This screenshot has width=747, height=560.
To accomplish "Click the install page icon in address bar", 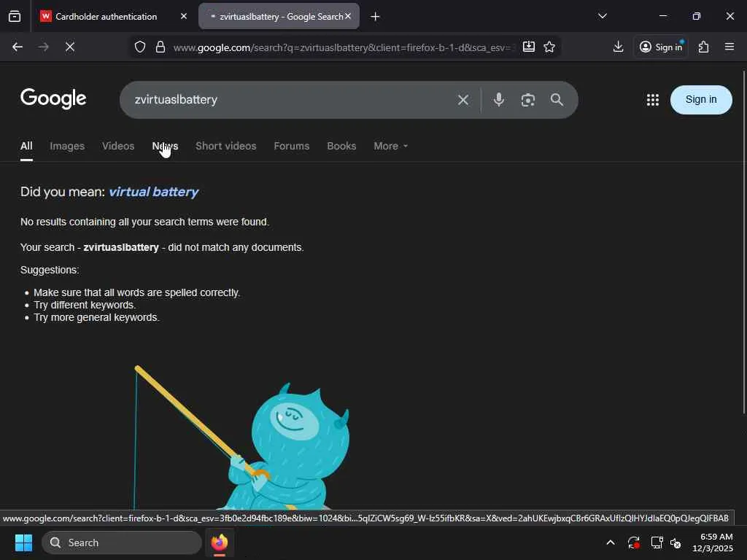I will coord(529,47).
